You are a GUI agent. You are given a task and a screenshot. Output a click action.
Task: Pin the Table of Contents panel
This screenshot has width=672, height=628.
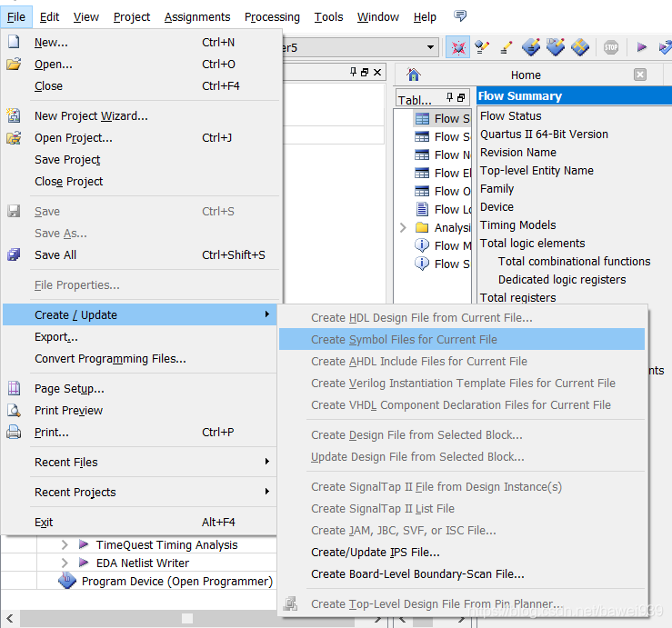[x=449, y=97]
